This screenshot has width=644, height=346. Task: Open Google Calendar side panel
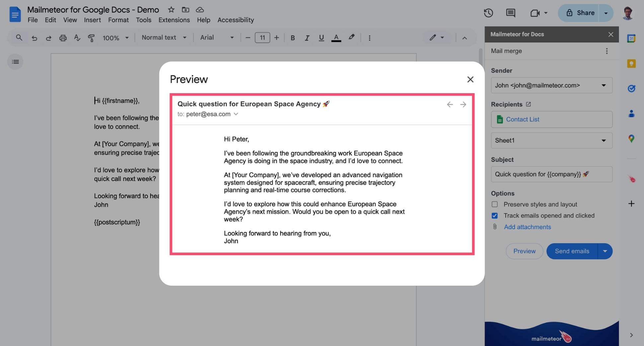[631, 38]
